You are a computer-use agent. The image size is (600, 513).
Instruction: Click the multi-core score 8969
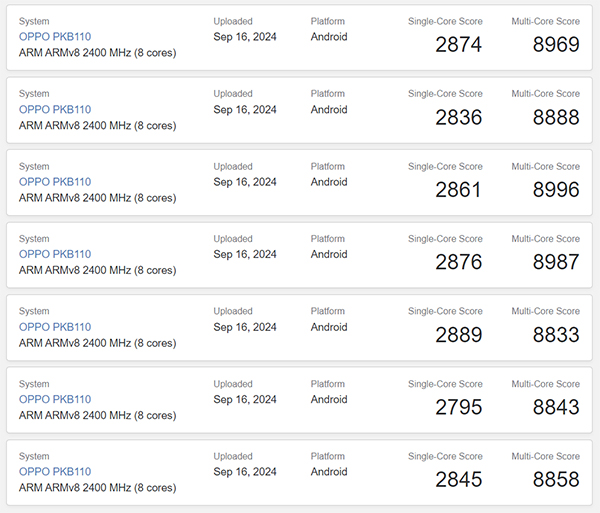point(556,45)
